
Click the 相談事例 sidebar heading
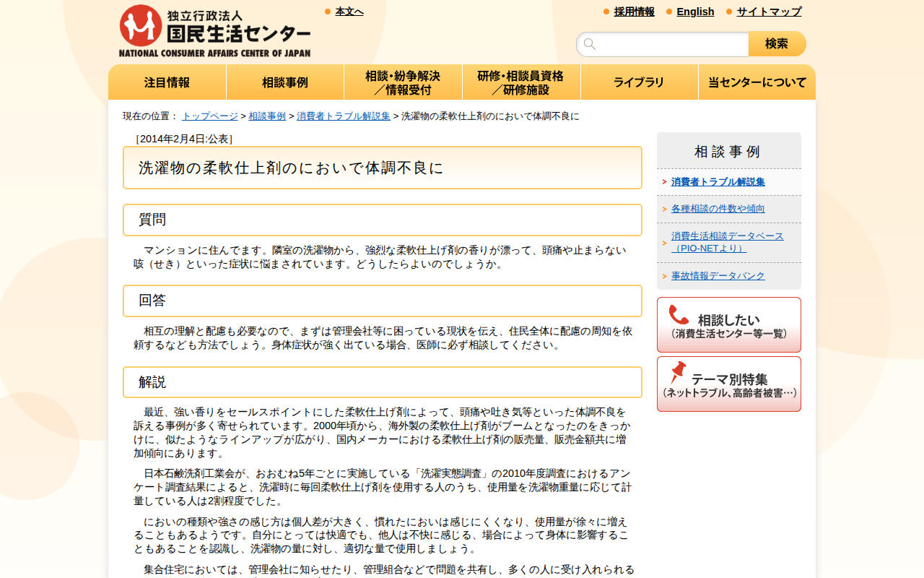728,152
